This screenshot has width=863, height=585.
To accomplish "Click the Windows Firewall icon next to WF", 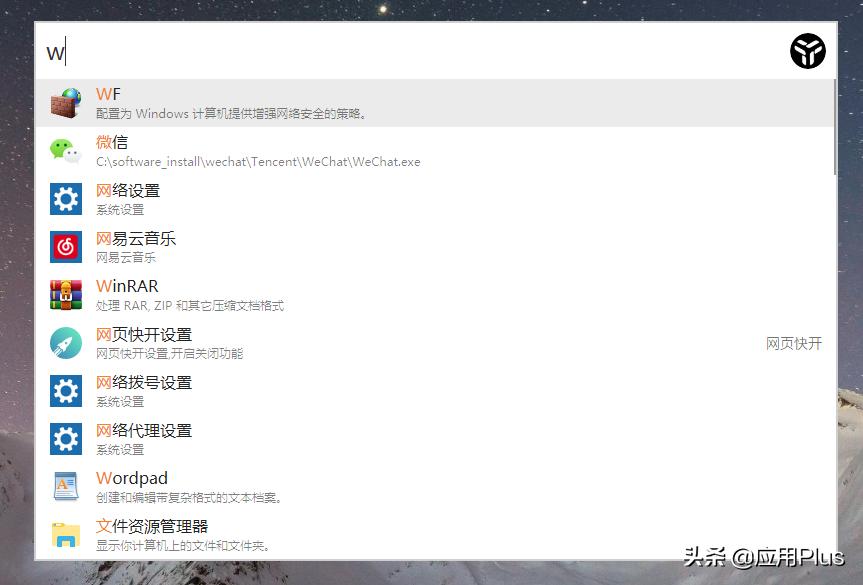I will click(x=65, y=102).
